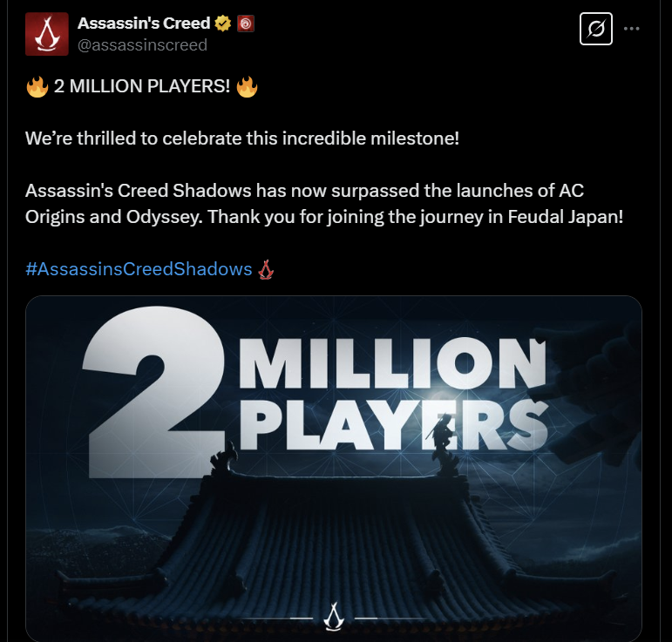Click the white Assassin's Creed logo in the image

pos(334,616)
